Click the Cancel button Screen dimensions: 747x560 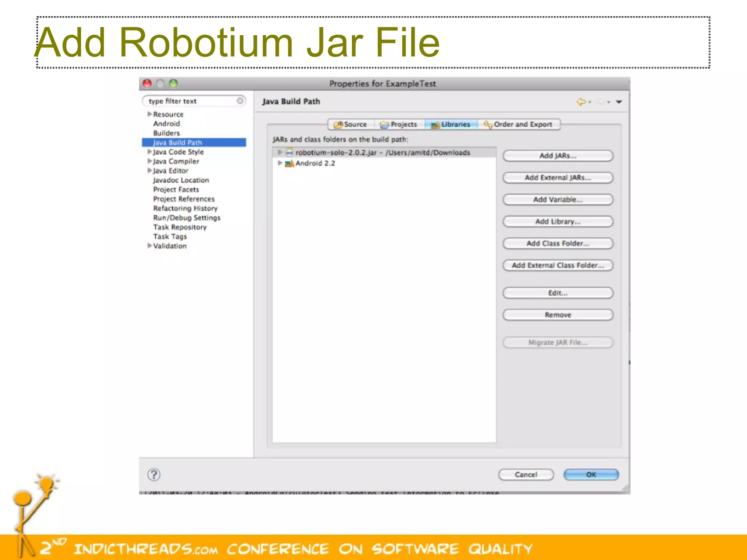pyautogui.click(x=526, y=475)
